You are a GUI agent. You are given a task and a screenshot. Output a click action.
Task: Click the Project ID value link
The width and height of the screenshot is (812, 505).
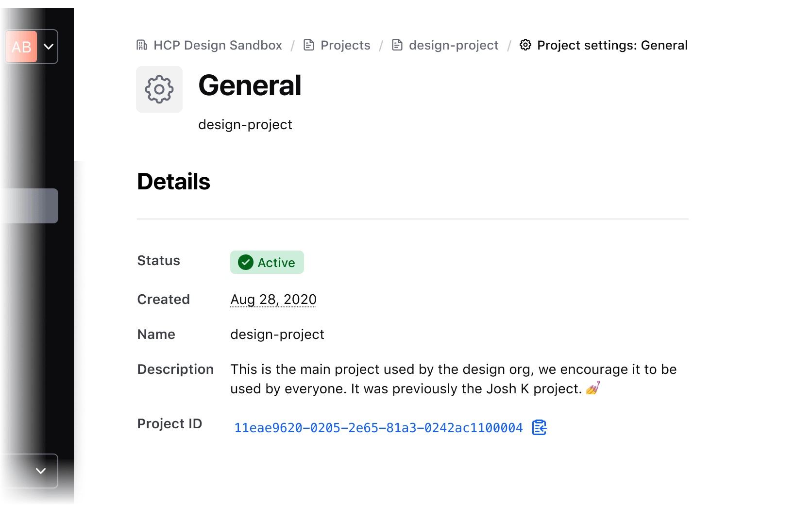(378, 428)
